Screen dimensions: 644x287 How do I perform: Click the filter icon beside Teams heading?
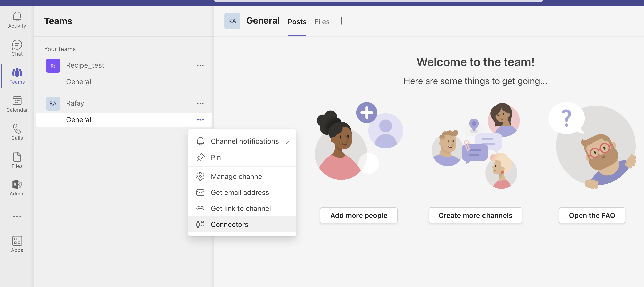(200, 21)
